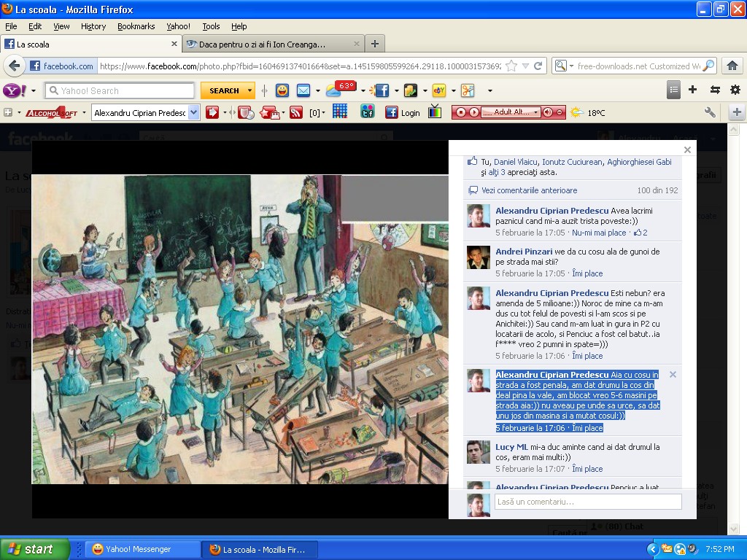Viewport: 747px width, 560px height.
Task: Open the wrench options icon
Action: 709,112
